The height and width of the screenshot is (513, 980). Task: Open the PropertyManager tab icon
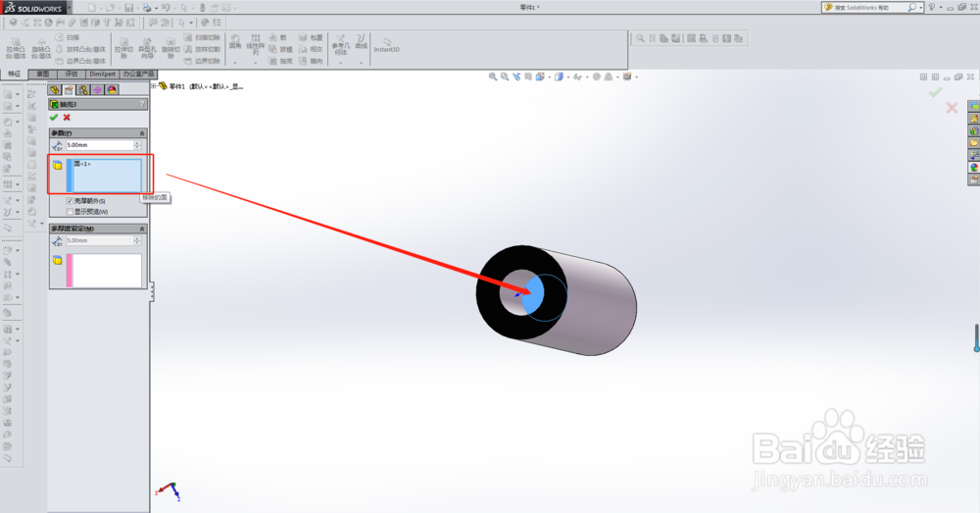coord(69,89)
